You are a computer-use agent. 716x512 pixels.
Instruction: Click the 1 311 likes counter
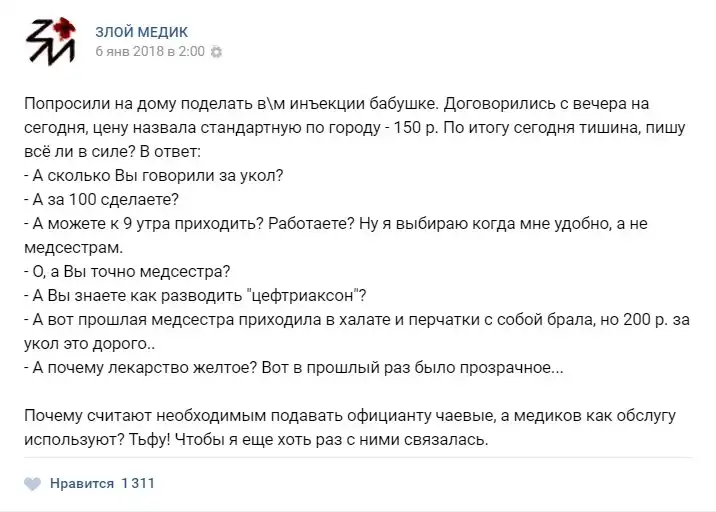(137, 484)
